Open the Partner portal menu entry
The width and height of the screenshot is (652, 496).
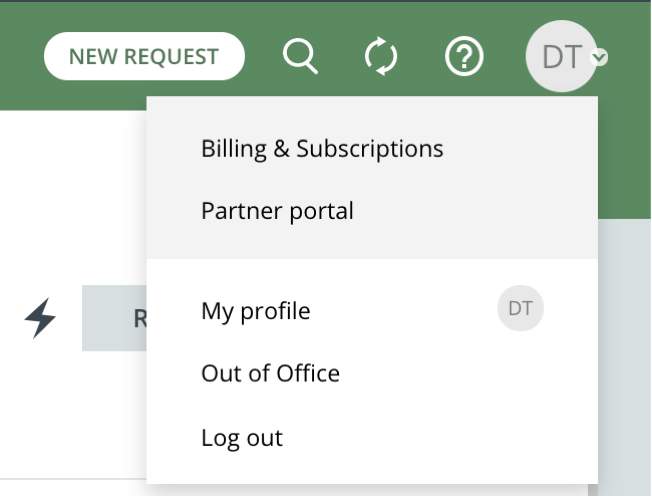tap(277, 211)
